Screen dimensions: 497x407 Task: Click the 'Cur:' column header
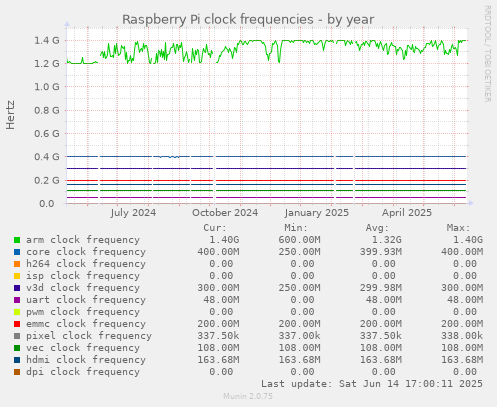[215, 228]
